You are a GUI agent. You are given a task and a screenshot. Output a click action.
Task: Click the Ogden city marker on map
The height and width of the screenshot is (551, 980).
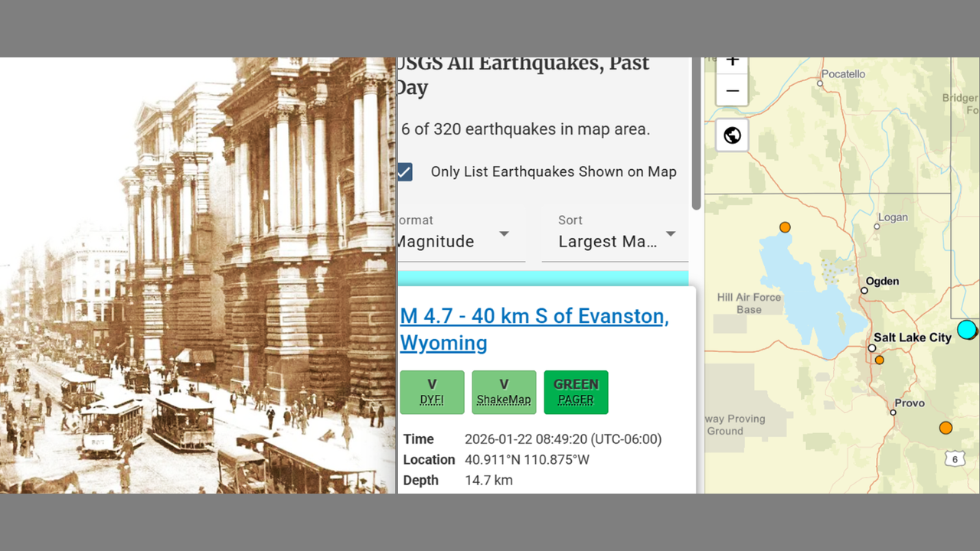click(864, 291)
